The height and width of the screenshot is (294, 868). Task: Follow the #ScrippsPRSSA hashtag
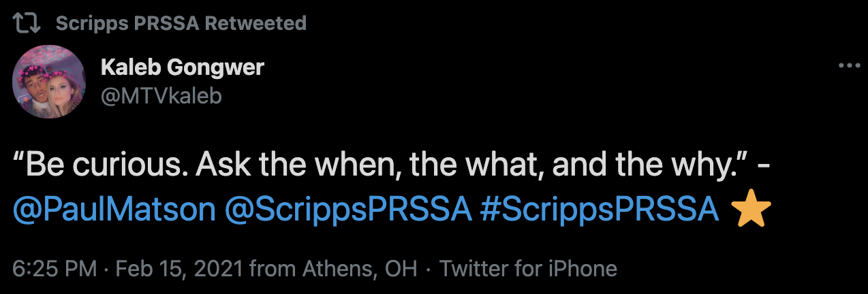[x=600, y=212]
